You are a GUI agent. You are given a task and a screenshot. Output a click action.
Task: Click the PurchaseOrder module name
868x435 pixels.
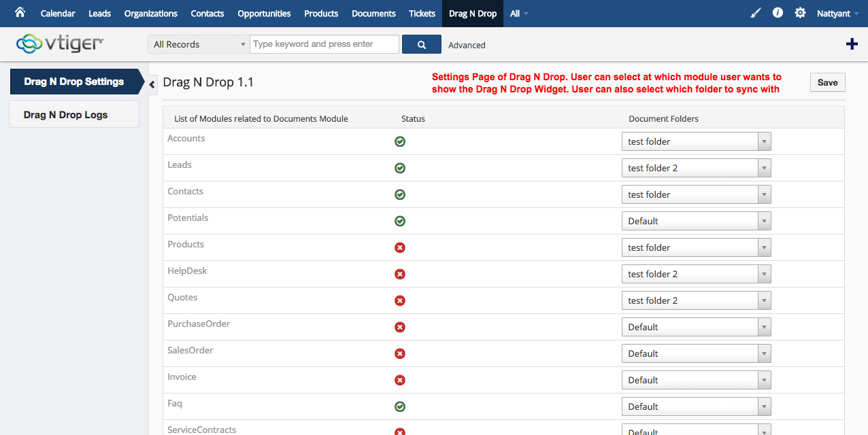tap(199, 324)
